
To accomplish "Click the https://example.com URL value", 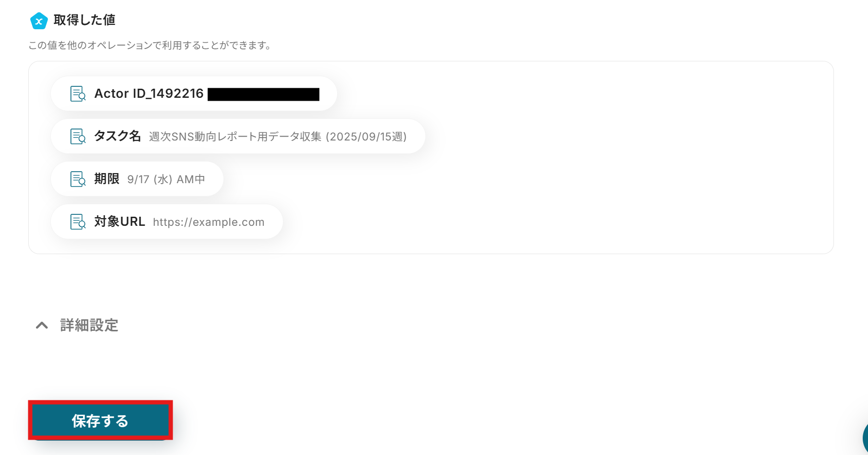I will [x=209, y=222].
